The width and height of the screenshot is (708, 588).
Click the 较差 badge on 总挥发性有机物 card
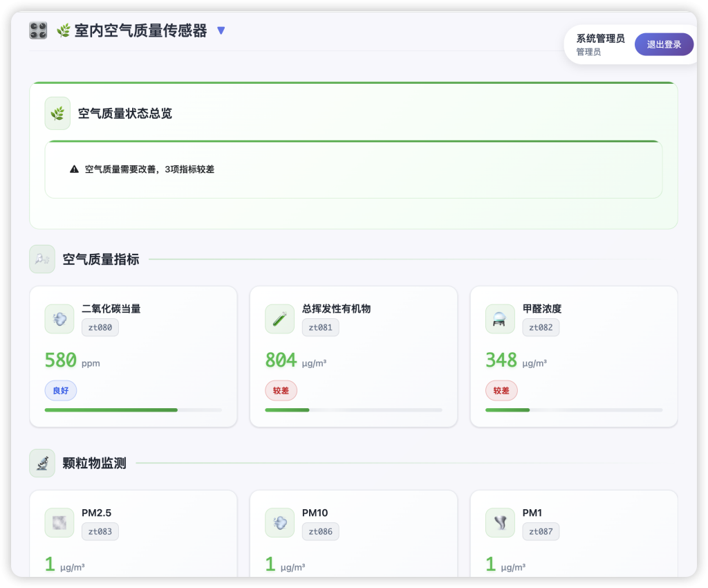pos(281,391)
